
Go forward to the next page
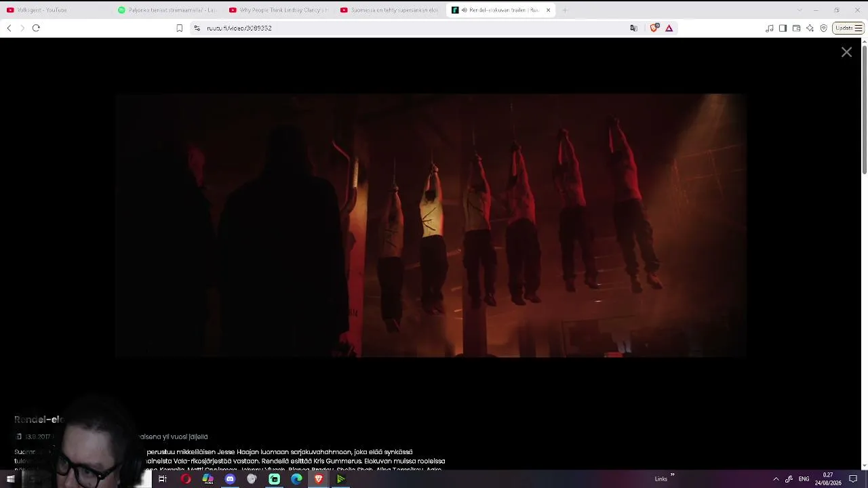[22, 28]
